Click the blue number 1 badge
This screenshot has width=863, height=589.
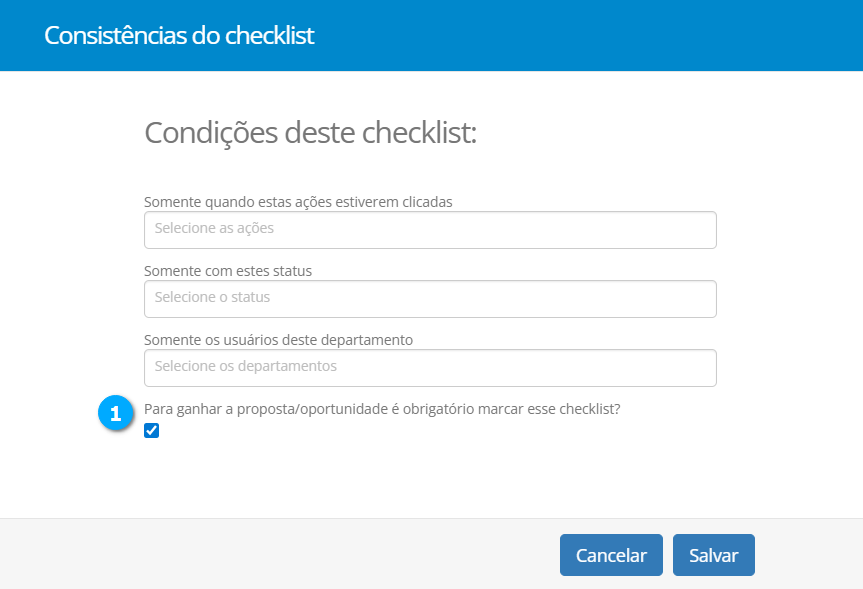coord(116,413)
